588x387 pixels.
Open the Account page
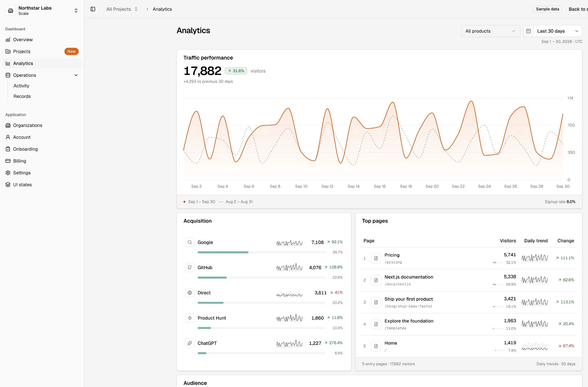42,137
